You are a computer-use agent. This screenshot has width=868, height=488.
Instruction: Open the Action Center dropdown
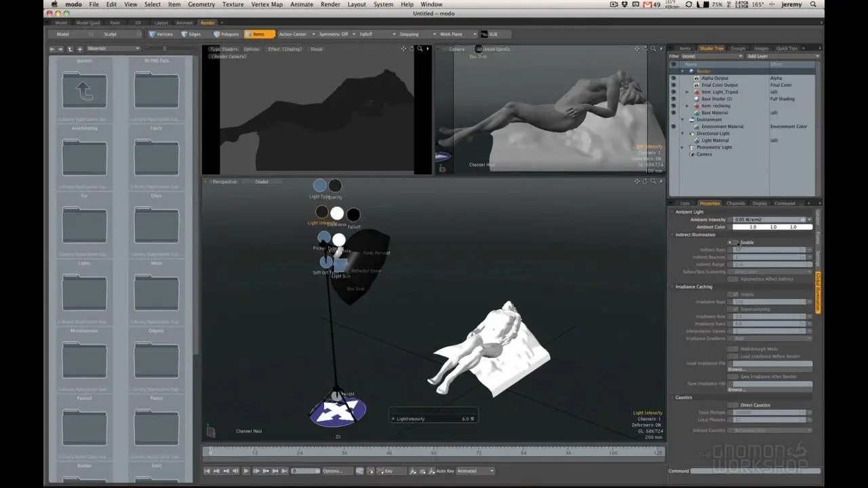[x=296, y=34]
